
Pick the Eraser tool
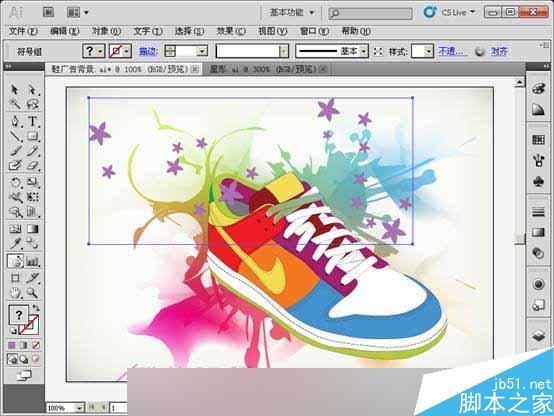(x=32, y=165)
